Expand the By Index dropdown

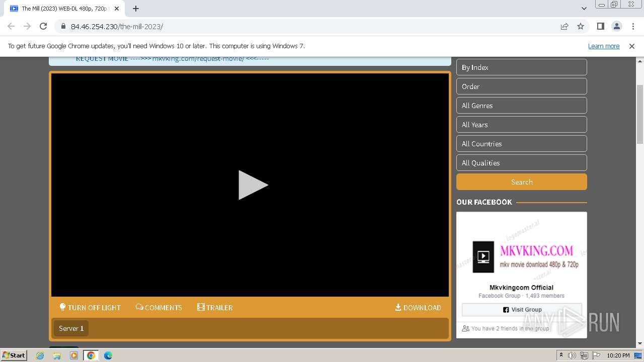[521, 67]
